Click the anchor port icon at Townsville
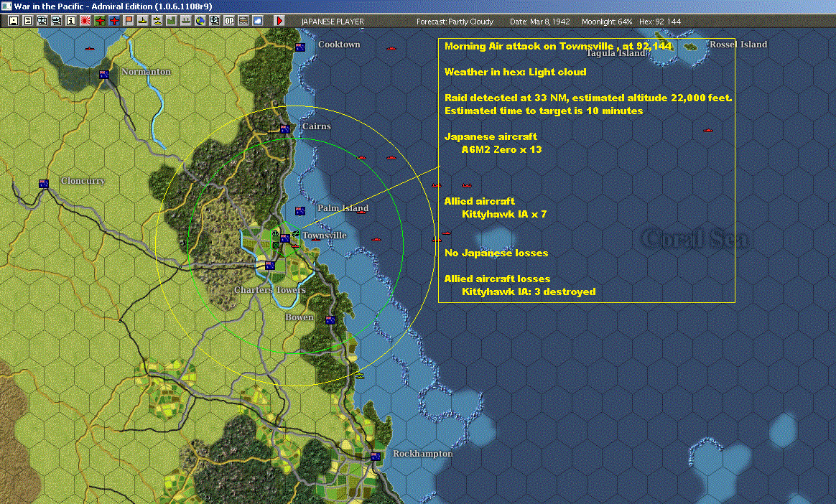This screenshot has width=836, height=504. pos(276,234)
